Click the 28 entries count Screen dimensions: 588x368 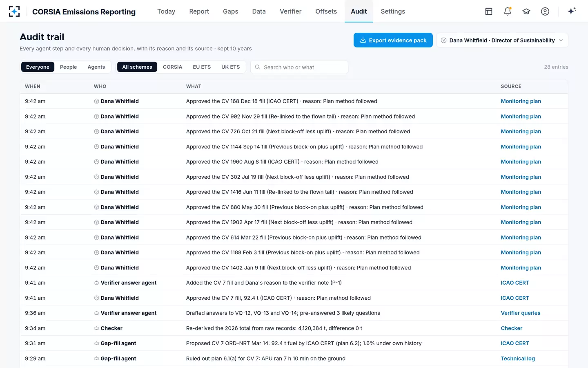point(556,67)
